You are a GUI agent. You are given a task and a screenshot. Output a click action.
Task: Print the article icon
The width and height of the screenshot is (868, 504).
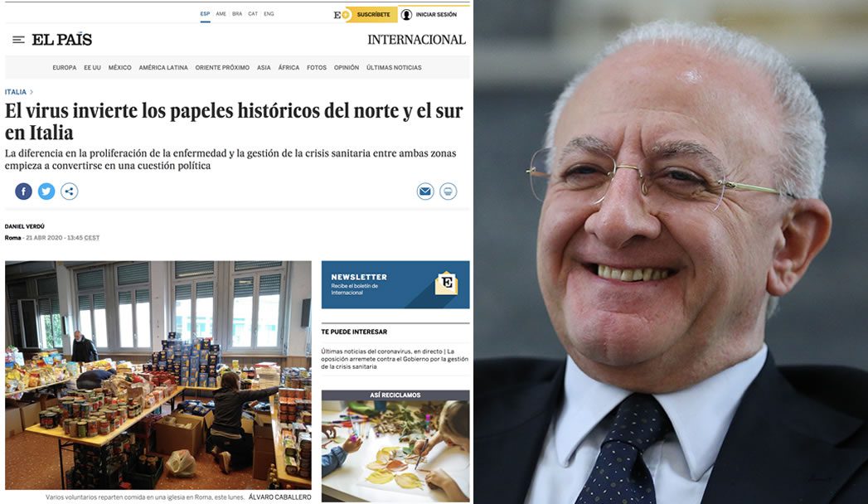point(448,191)
